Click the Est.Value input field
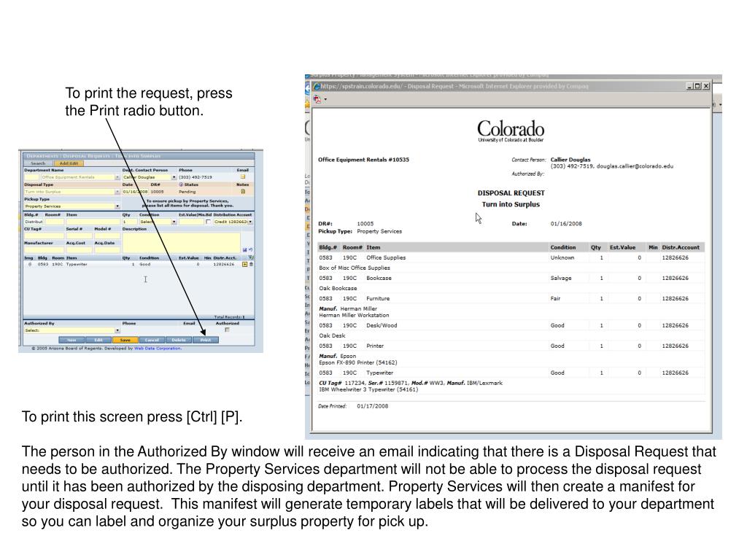This screenshot has width=747, height=560. pyautogui.click(x=191, y=222)
